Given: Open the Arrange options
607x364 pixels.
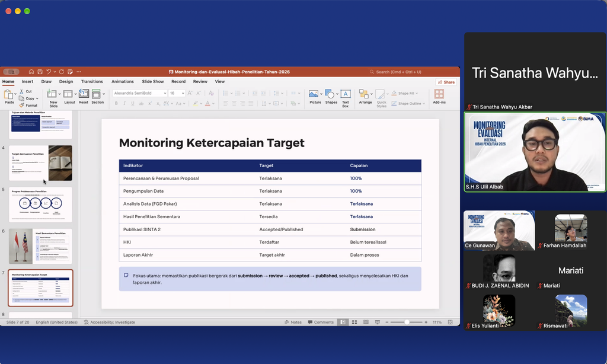Looking at the screenshot, I should tap(365, 97).
